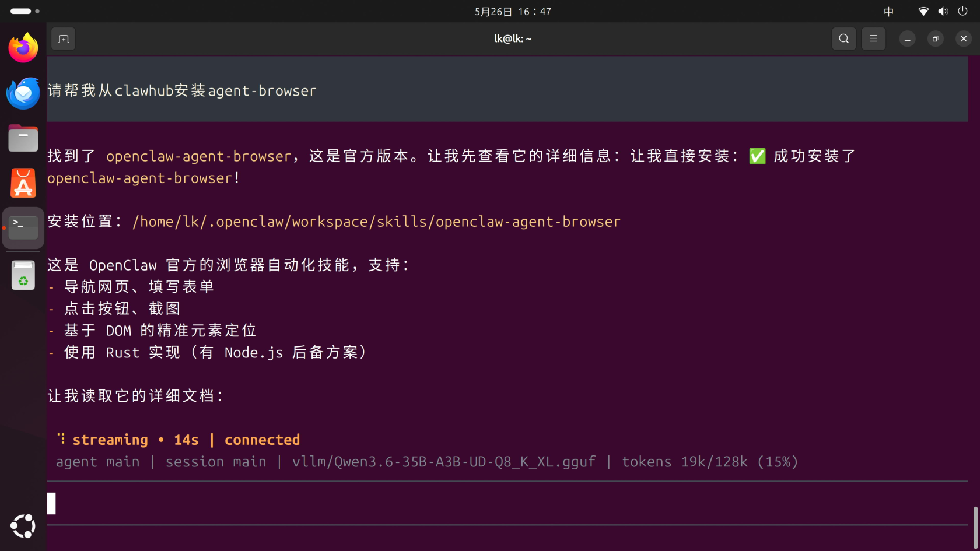Click the line "使用 Rust 实现"
980x551 pixels.
tap(123, 353)
